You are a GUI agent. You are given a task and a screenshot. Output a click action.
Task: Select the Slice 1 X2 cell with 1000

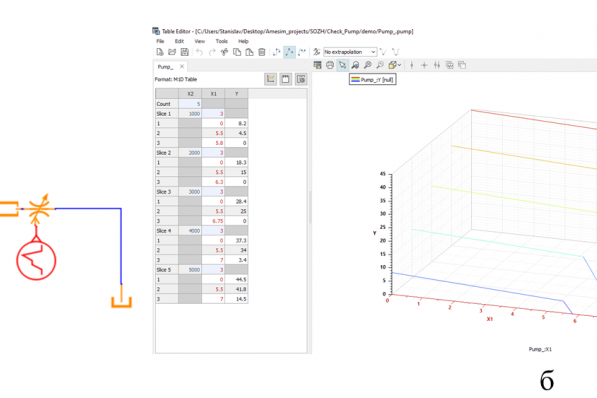[190, 113]
